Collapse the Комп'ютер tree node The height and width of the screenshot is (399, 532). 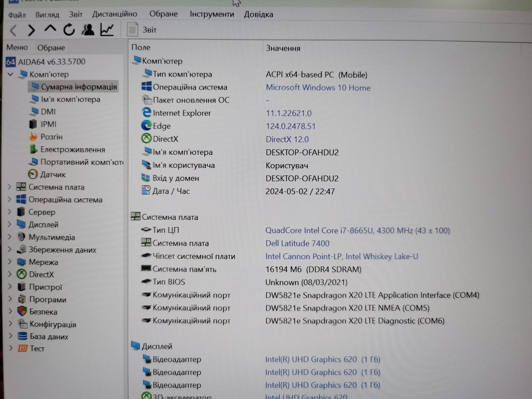click(x=10, y=74)
